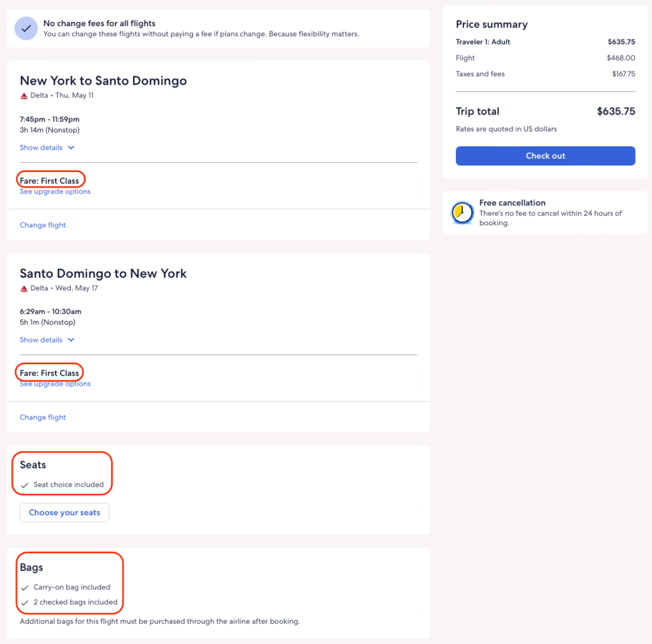See upgrade options for outbound flight
This screenshot has height=644, width=652.
[55, 192]
